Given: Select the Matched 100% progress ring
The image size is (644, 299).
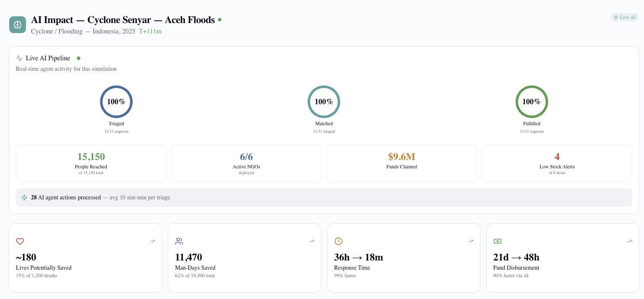Looking at the screenshot, I should pyautogui.click(x=324, y=102).
